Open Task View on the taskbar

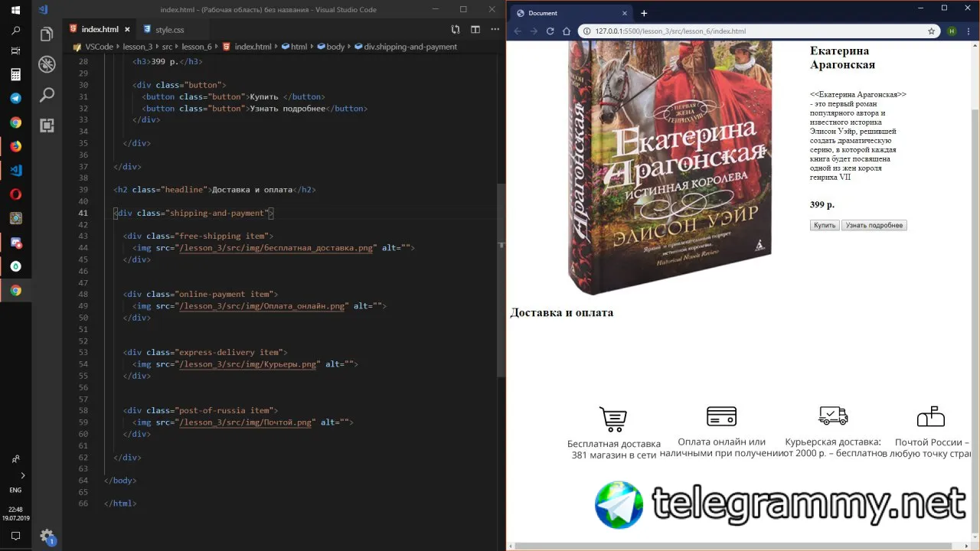pos(15,51)
